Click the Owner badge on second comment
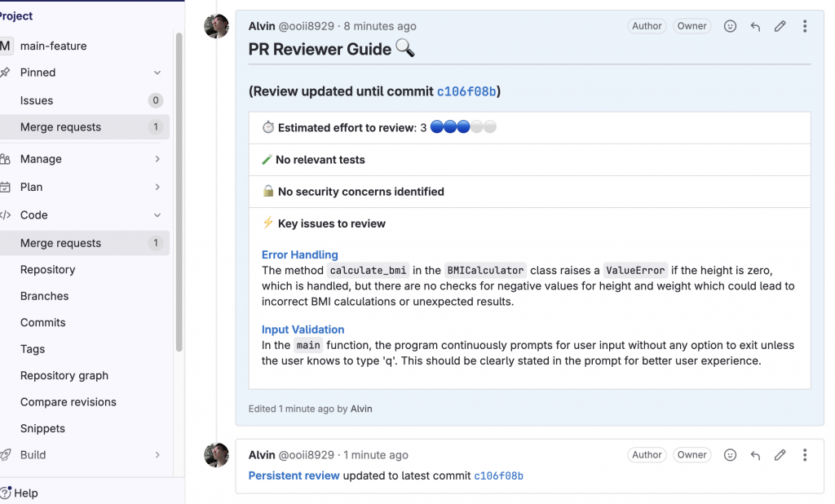The image size is (835, 504). click(x=691, y=455)
